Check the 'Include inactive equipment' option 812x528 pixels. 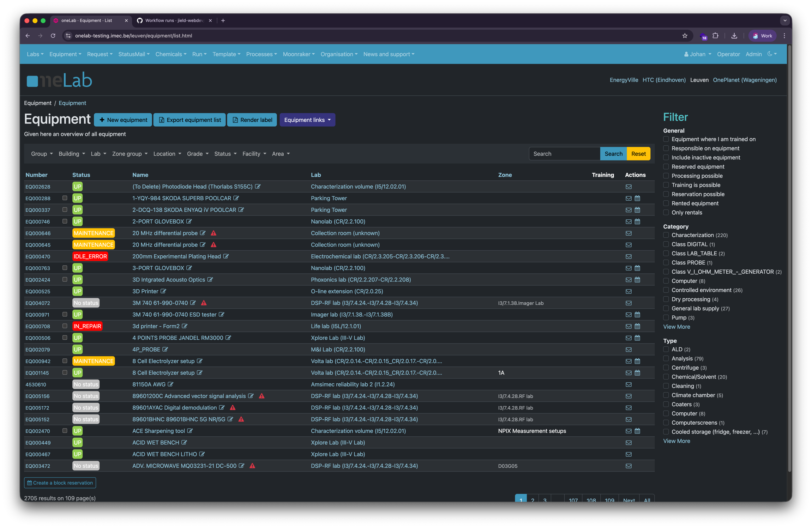666,157
